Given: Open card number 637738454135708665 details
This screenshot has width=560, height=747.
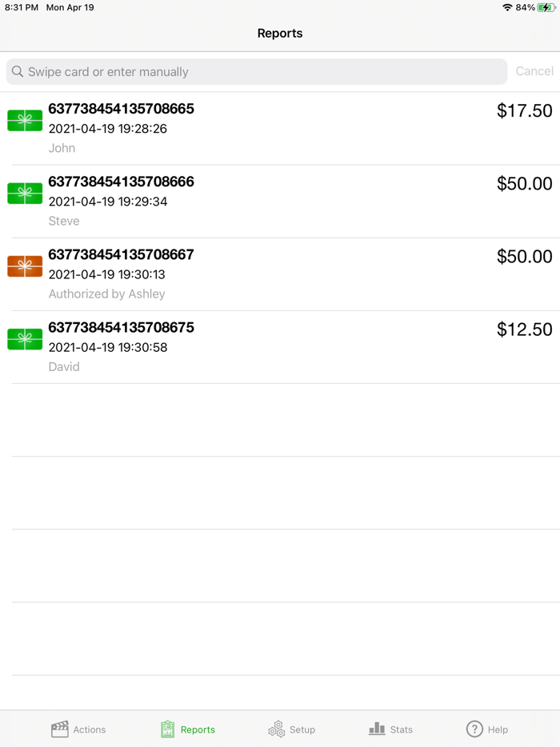Looking at the screenshot, I should [280, 128].
